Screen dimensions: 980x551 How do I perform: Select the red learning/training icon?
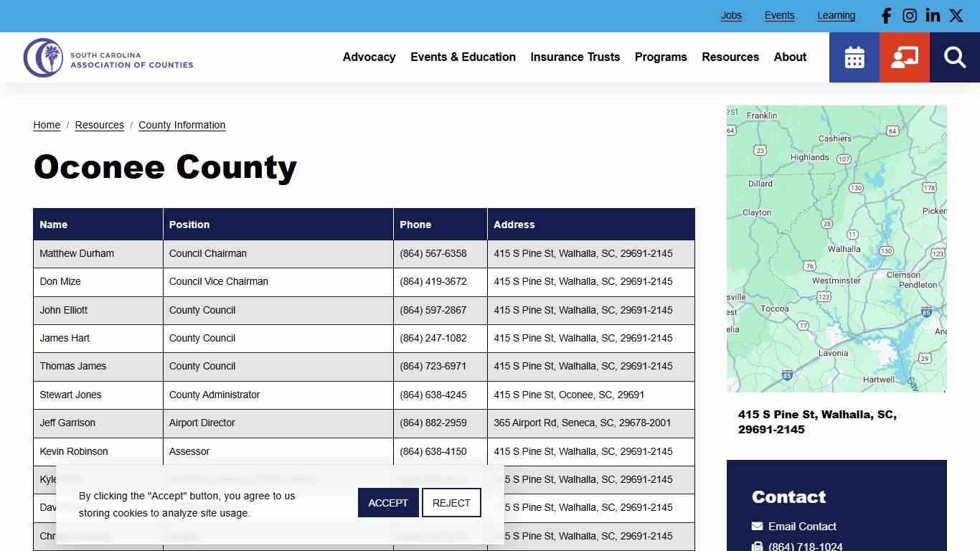904,57
